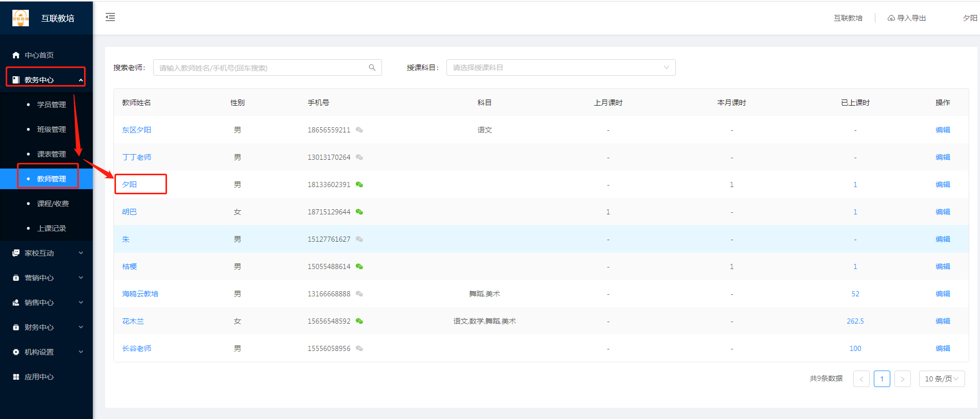Screen dimensions: 980x419
Task: Open teacher 花木兰 profile link
Action: (x=133, y=321)
